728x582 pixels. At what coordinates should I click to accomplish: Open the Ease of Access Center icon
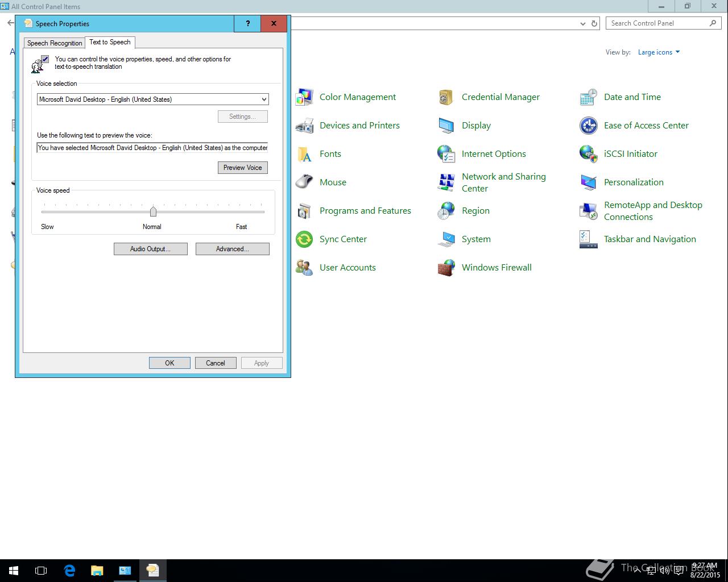coord(589,126)
